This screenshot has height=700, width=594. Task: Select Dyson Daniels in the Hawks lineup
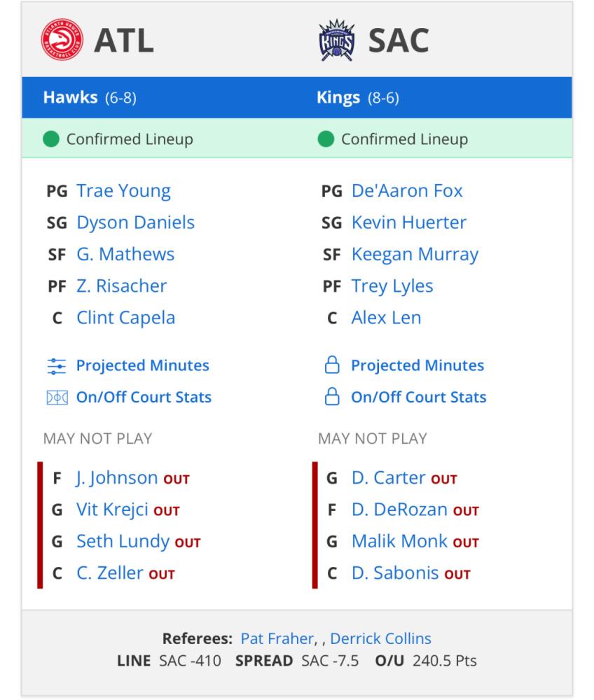[136, 223]
